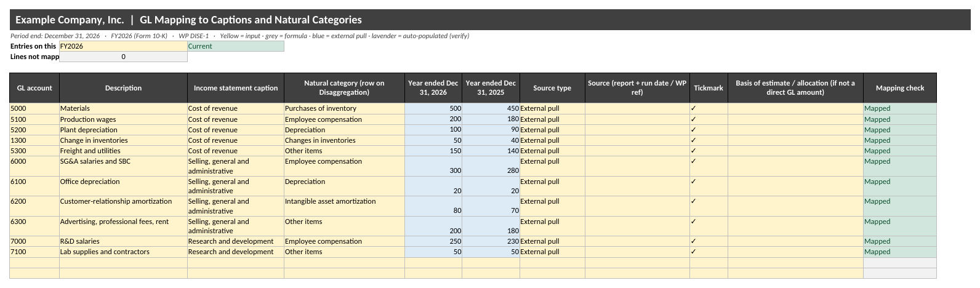This screenshot has height=288, width=980.
Task: Click GL account cell 5300
Action: coord(34,151)
